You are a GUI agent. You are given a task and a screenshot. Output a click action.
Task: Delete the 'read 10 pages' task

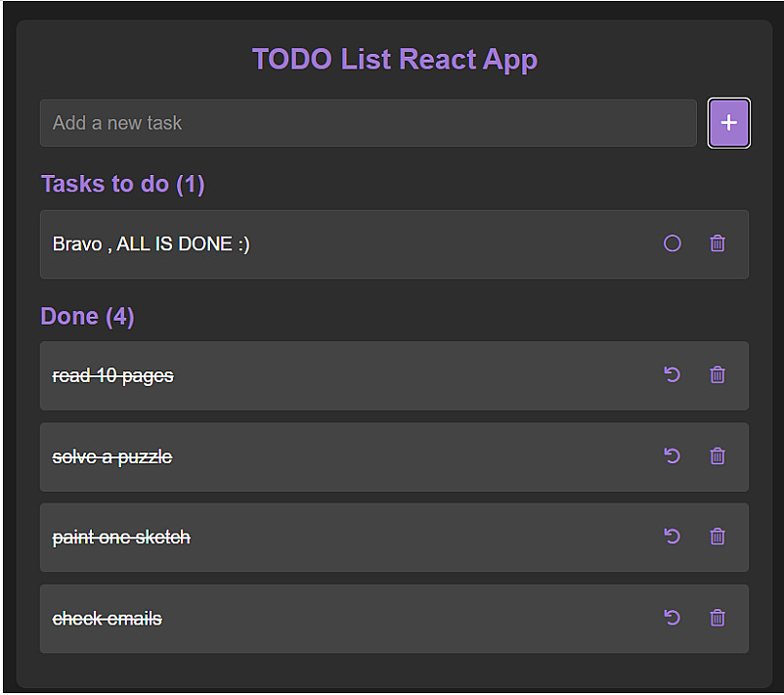(718, 374)
